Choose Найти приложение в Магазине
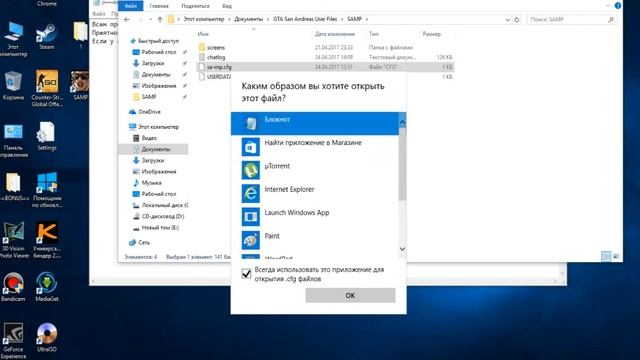Viewport: 640px width, 360px height. [x=315, y=147]
